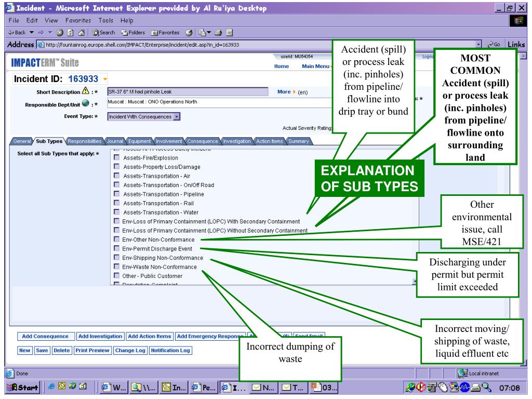Viewport: 532px width, 399px height.
Task: Open the View menu
Action: (x=51, y=20)
